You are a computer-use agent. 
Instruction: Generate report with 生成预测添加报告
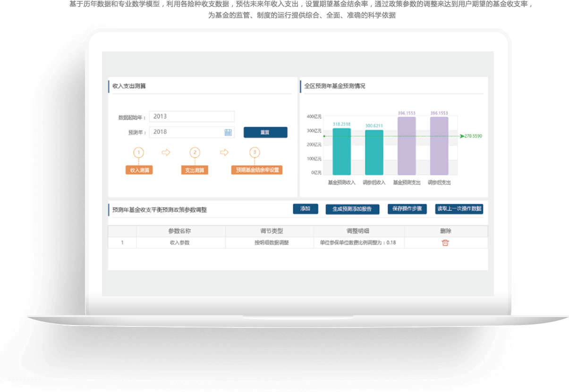[x=352, y=209]
